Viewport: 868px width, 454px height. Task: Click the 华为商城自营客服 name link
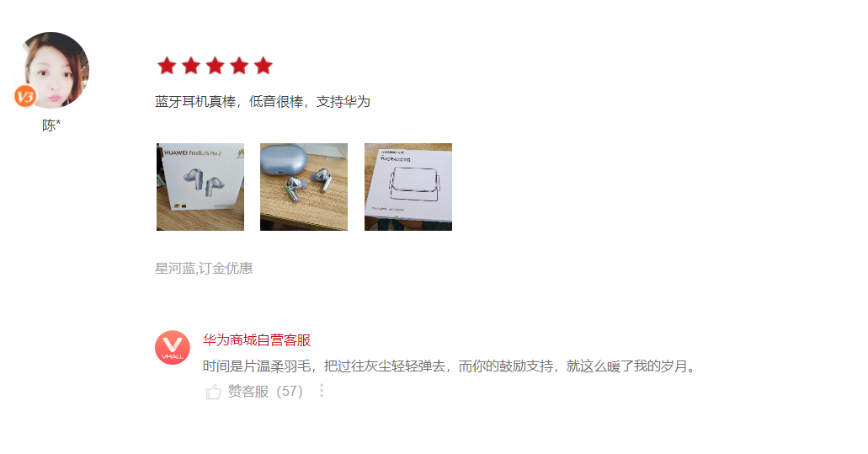point(257,340)
